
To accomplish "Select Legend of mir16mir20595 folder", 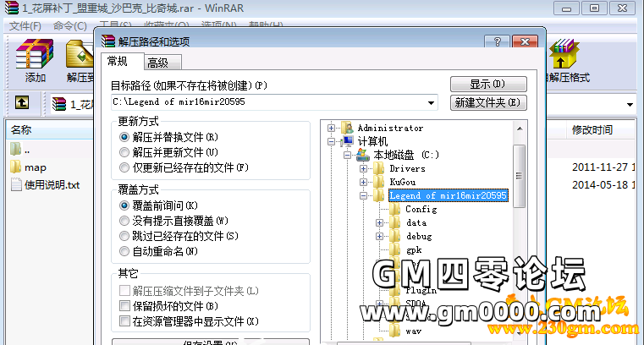I will [448, 195].
